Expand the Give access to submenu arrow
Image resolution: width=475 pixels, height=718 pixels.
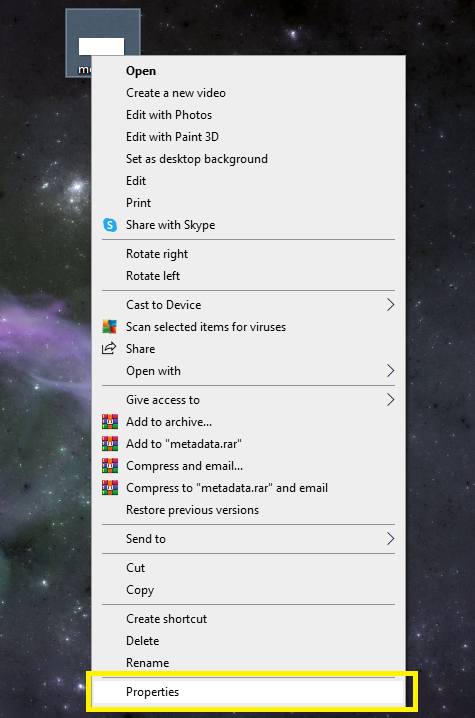390,400
